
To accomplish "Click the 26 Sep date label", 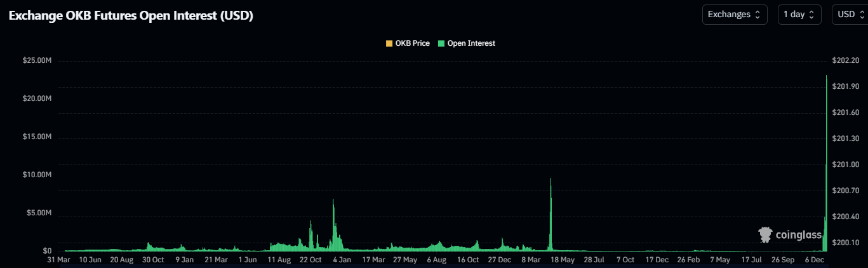I will (783, 260).
